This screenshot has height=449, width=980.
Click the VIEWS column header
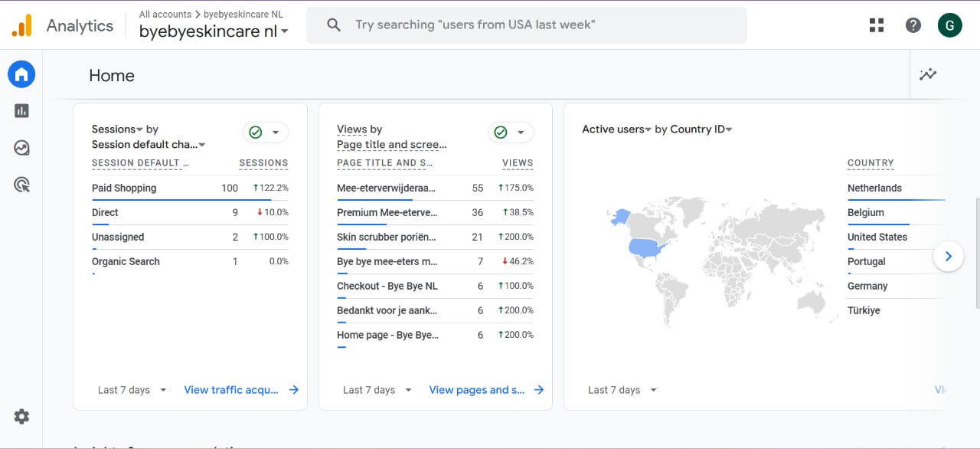[x=518, y=163]
